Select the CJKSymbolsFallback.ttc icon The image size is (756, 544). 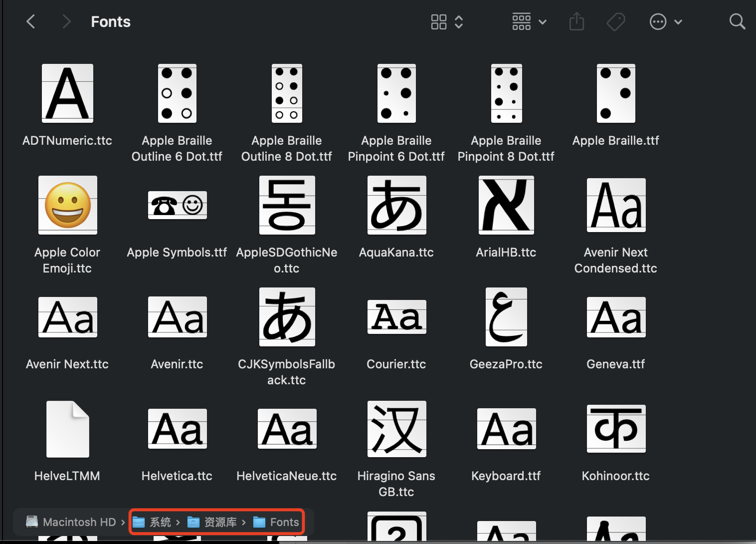pyautogui.click(x=287, y=317)
